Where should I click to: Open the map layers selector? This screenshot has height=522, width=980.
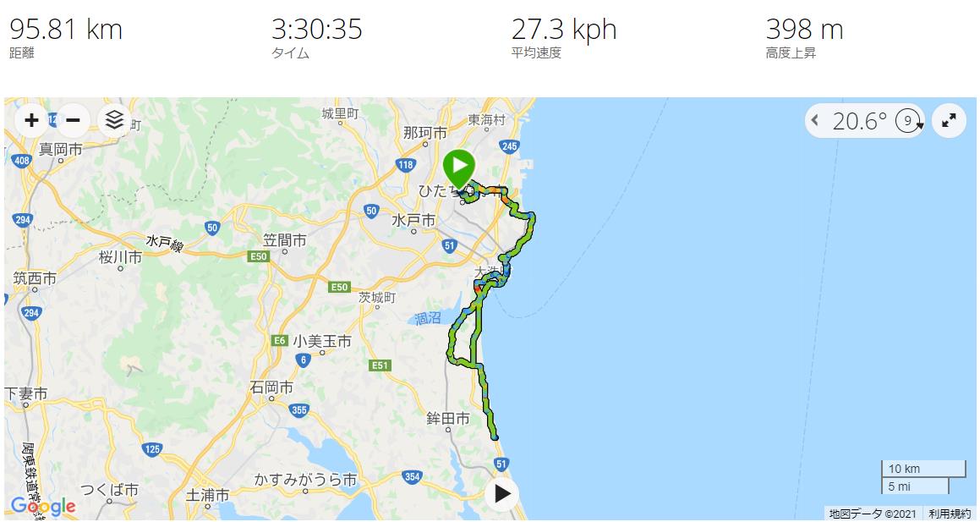pyautogui.click(x=114, y=120)
